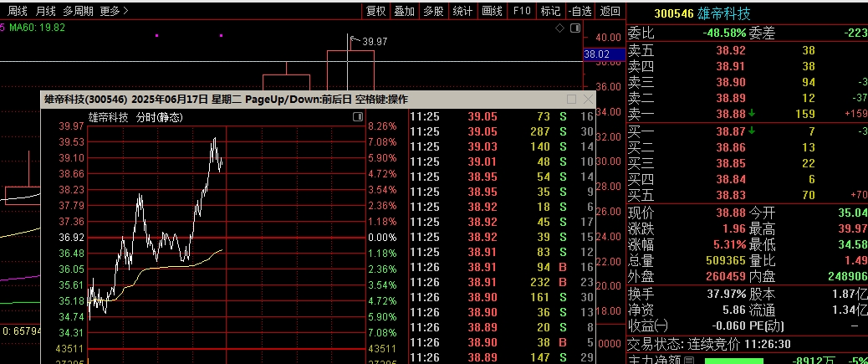Click the 39.97 high price flag on K-line
868x364 pixels.
pos(375,41)
